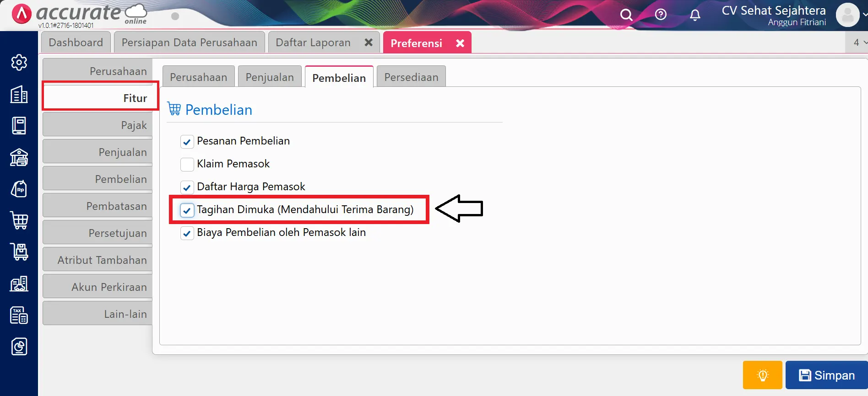
Task: Select Atribut Tambahan in side menu
Action: tap(98, 260)
